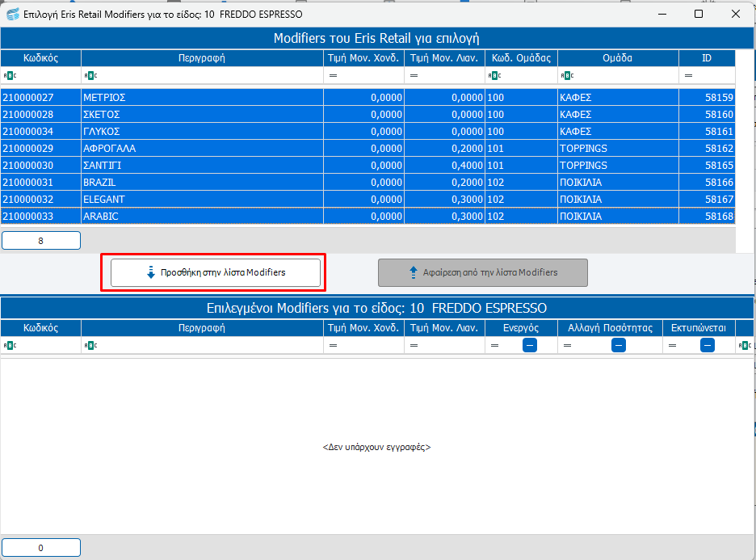This screenshot has height=560, width=756.
Task: Click top grid record count field showing 8
Action: tap(41, 241)
